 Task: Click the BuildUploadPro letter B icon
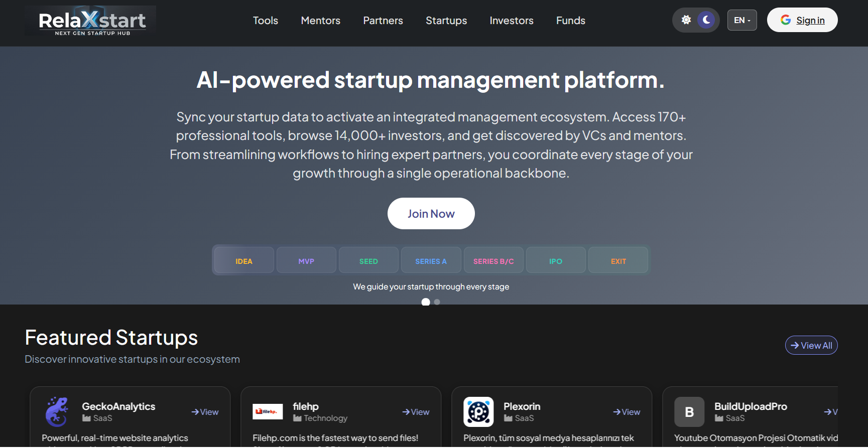[689, 412]
